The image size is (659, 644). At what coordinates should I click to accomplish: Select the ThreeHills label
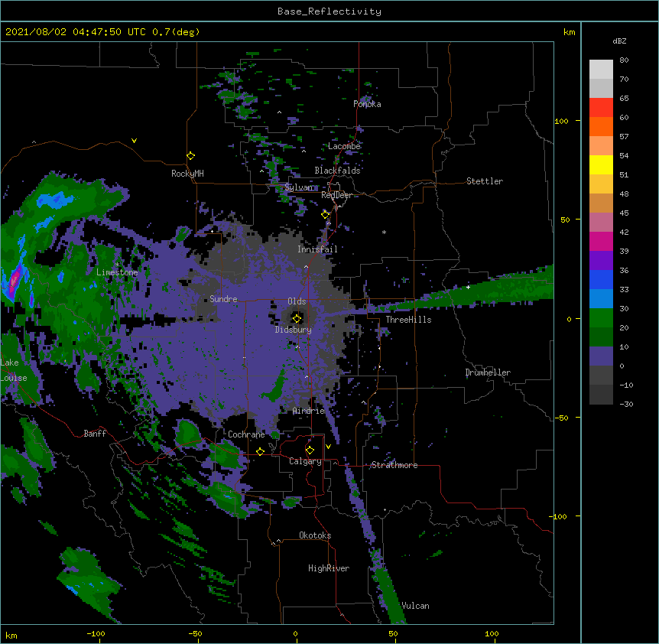[x=408, y=320]
